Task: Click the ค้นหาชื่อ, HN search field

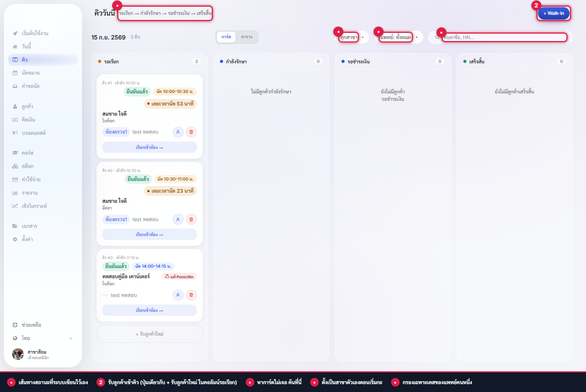Action: (500, 38)
